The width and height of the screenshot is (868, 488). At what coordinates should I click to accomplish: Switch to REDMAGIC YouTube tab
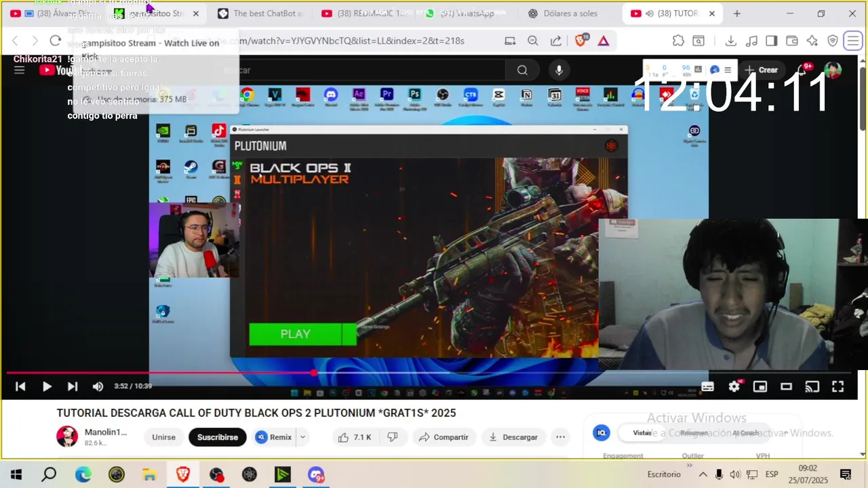[x=363, y=14]
